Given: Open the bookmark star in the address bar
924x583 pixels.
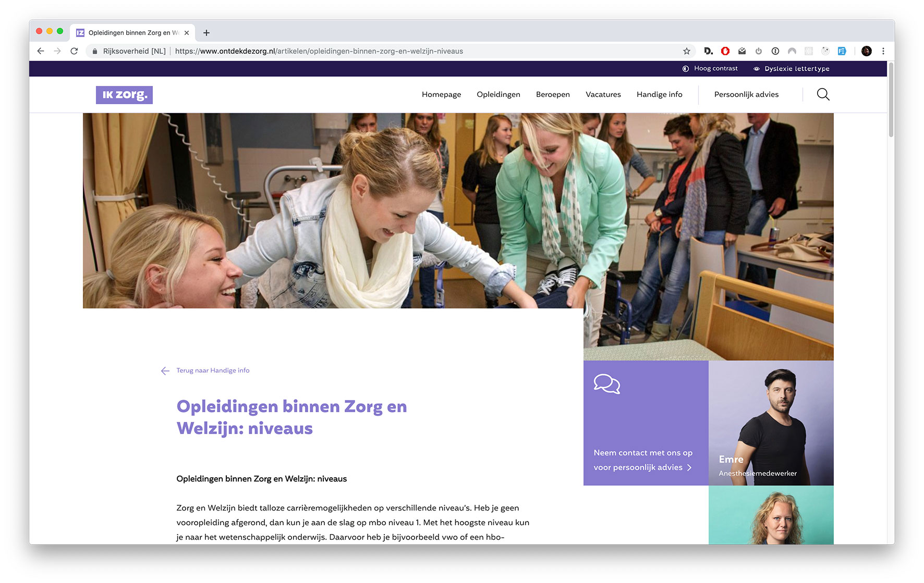Looking at the screenshot, I should (x=687, y=51).
